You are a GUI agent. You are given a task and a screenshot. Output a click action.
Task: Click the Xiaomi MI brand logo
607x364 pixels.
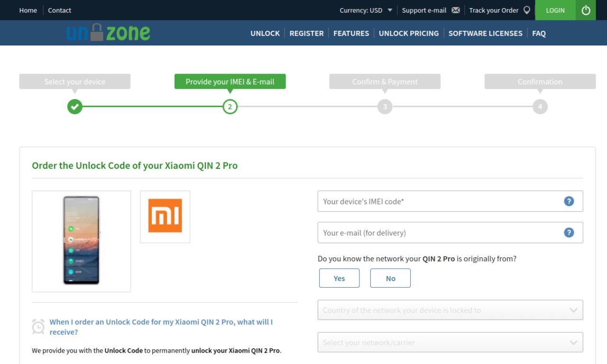tap(165, 217)
